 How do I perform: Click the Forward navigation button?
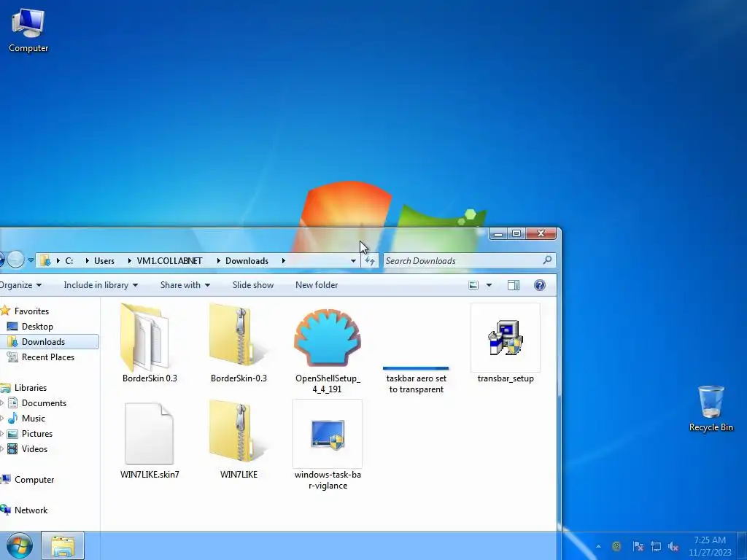pos(15,260)
